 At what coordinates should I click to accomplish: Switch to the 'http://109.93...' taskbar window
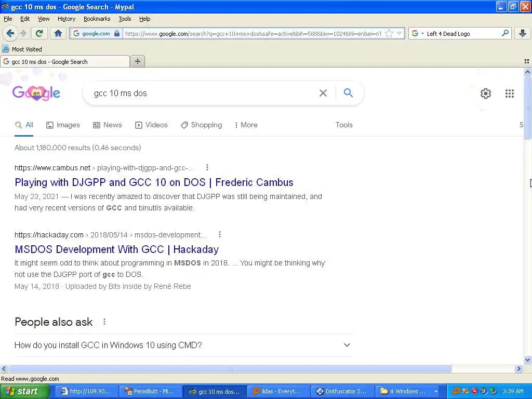pyautogui.click(x=86, y=391)
